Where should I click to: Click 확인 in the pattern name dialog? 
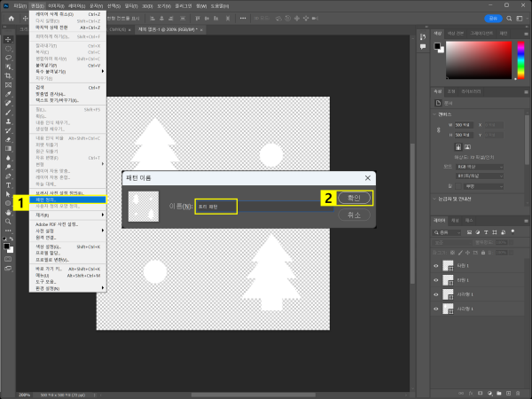pos(354,198)
